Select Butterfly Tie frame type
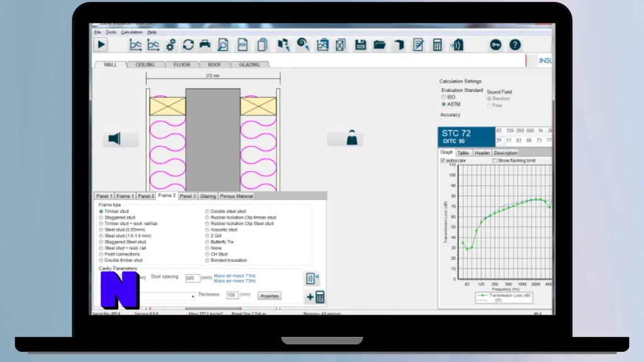 coord(208,242)
